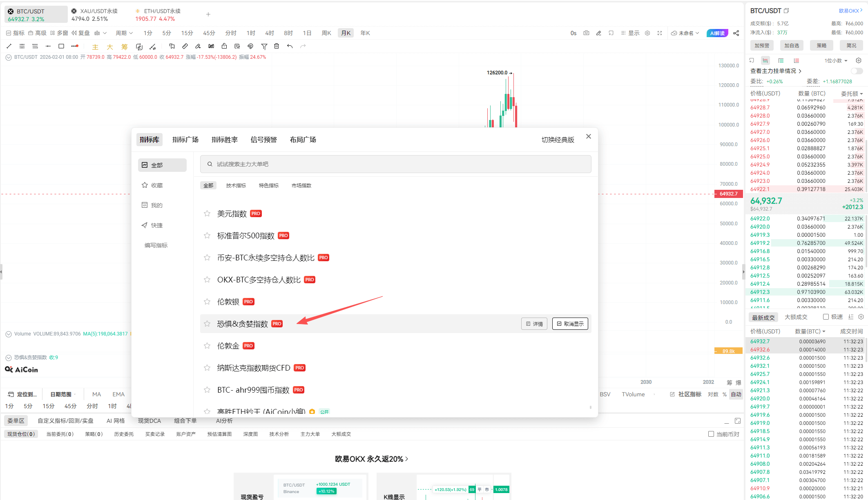Delete drawings using the trash icon
The height and width of the screenshot is (500, 868).
coord(277,46)
